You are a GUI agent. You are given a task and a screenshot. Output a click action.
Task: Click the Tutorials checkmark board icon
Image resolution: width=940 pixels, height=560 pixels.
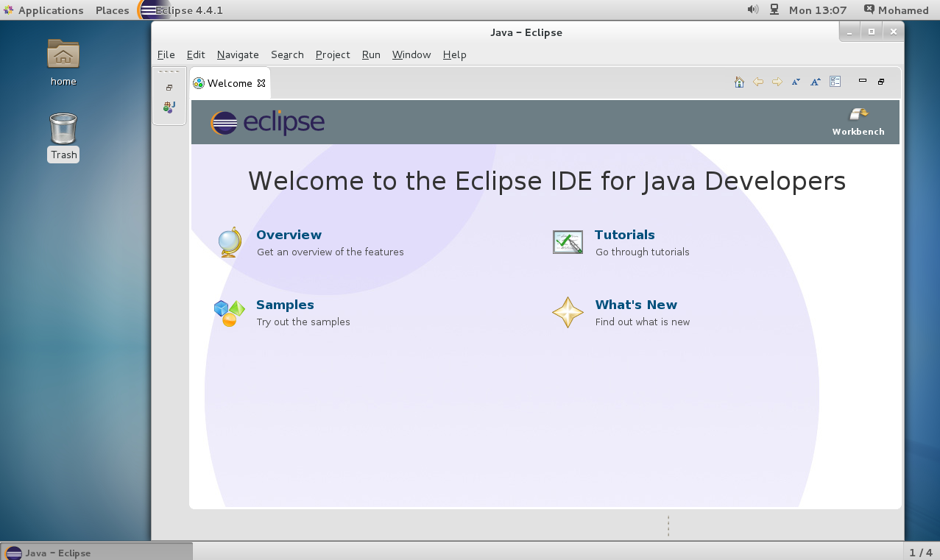point(568,242)
